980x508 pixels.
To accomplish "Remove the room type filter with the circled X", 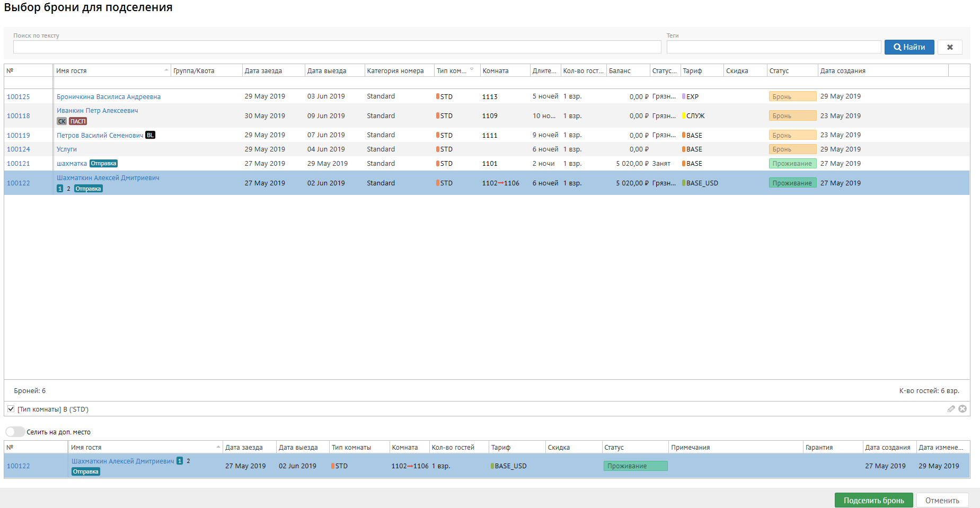I will click(963, 409).
